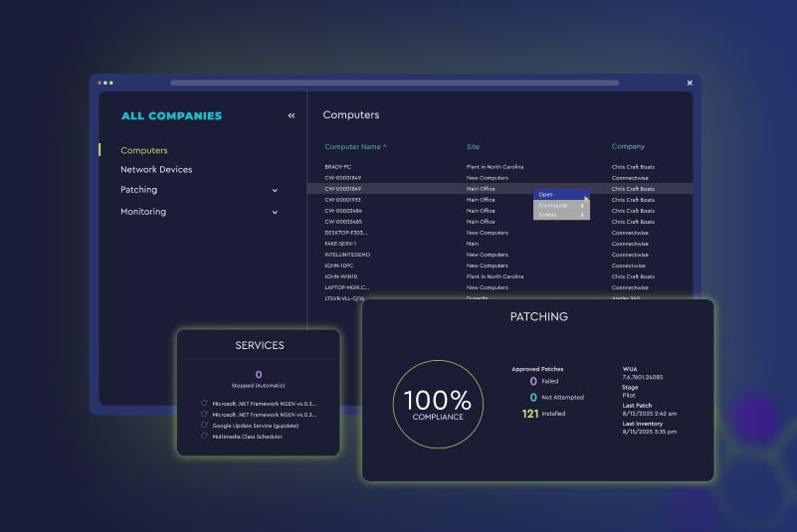Click the Computers page heading
The image size is (797, 532).
tap(350, 114)
